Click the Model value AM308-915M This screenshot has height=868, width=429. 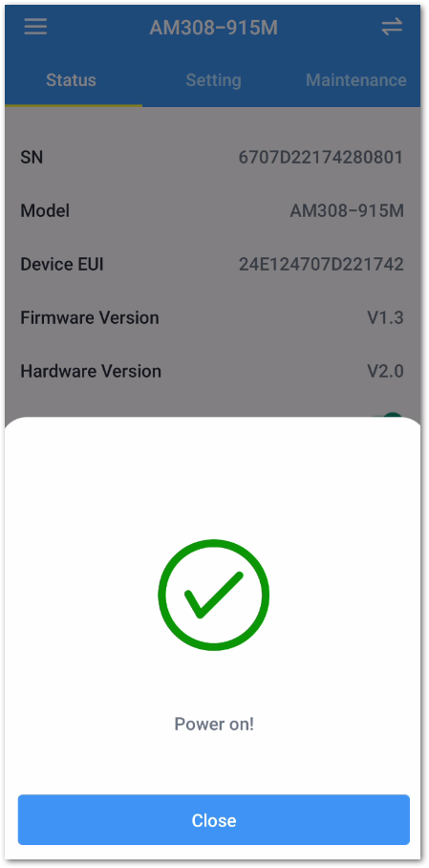[347, 211]
